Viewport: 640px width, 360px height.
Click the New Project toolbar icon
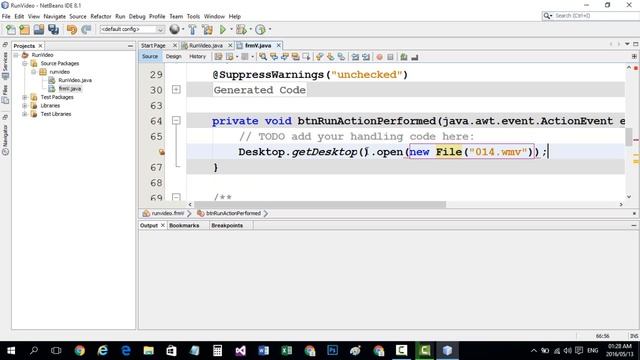24,29
